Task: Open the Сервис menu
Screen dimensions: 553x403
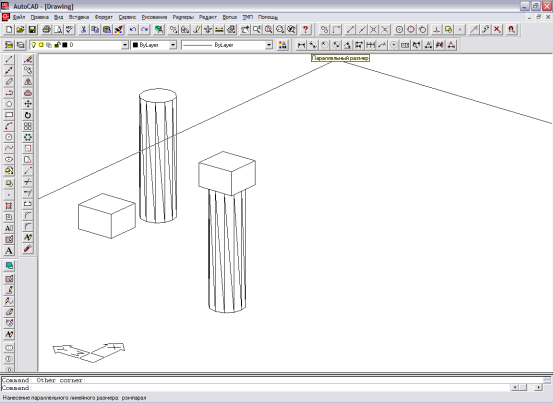Action: coord(127,17)
